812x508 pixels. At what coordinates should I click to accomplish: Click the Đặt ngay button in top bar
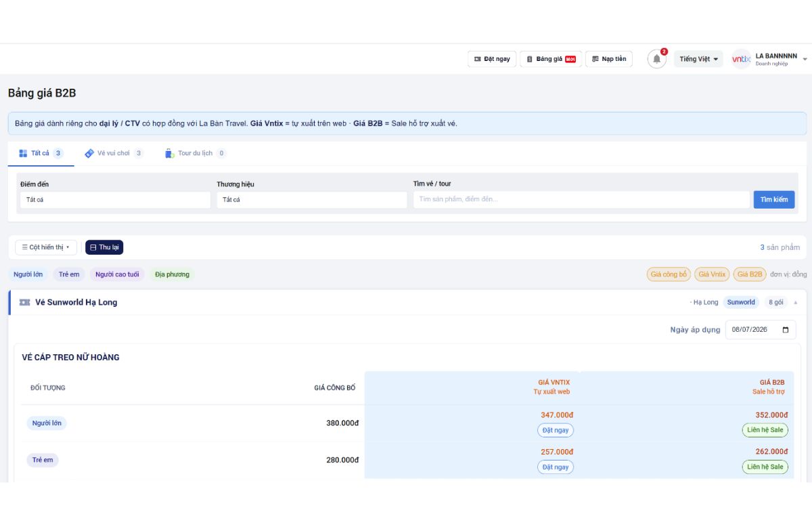[492, 59]
